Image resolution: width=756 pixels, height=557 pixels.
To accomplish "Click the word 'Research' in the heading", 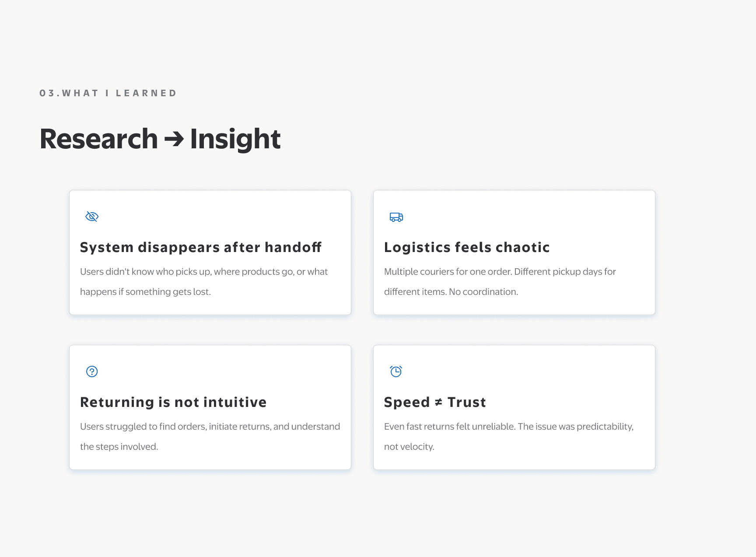I will point(99,139).
